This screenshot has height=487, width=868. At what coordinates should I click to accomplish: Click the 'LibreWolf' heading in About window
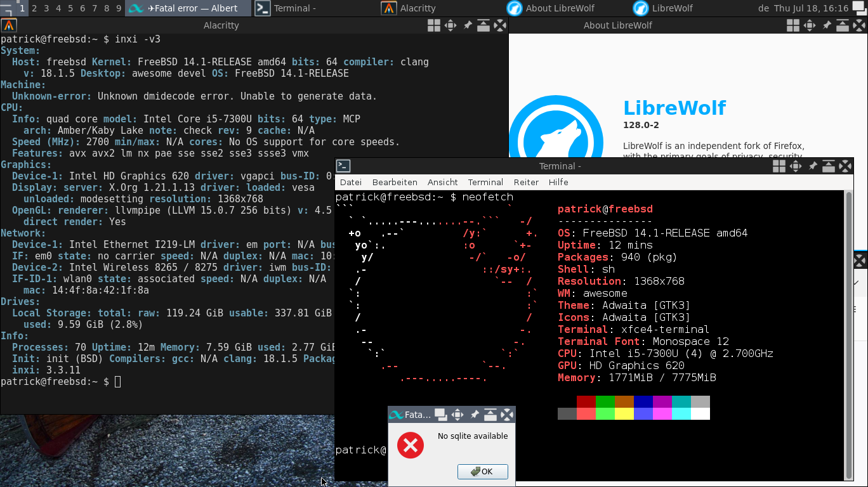(x=674, y=108)
